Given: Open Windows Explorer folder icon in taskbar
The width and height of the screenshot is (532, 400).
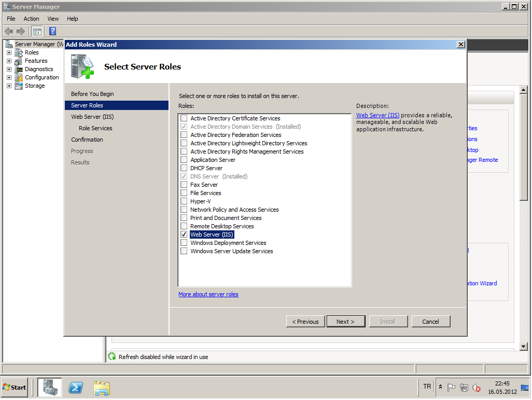Looking at the screenshot, I should click(x=102, y=388).
